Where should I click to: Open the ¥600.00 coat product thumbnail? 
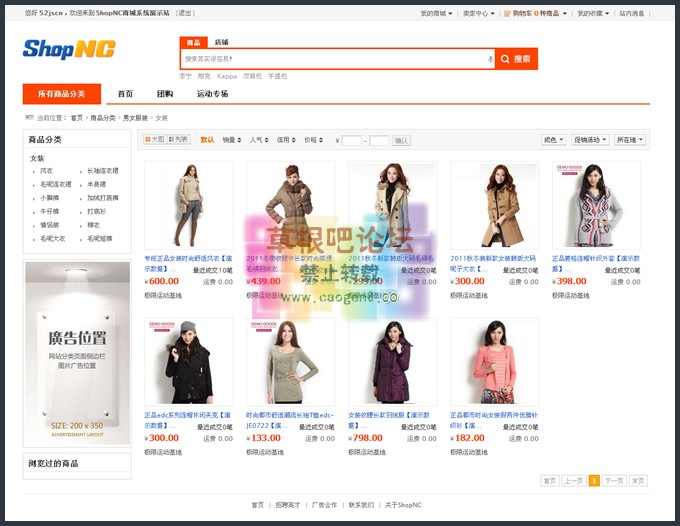click(x=188, y=205)
